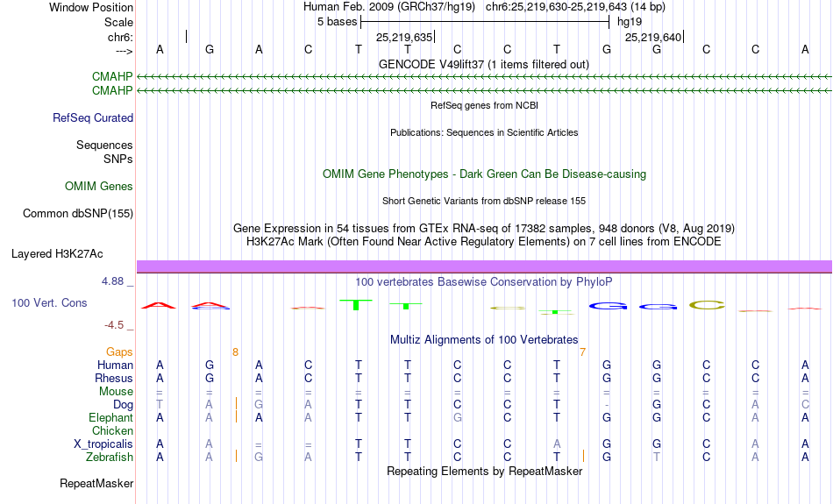
Task: Select the Human alignment row label
Action: 115,366
